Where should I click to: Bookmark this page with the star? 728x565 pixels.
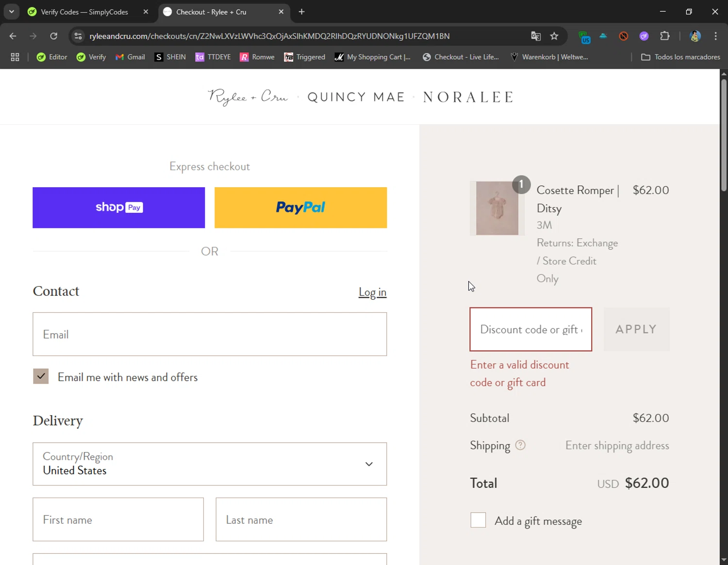click(554, 36)
